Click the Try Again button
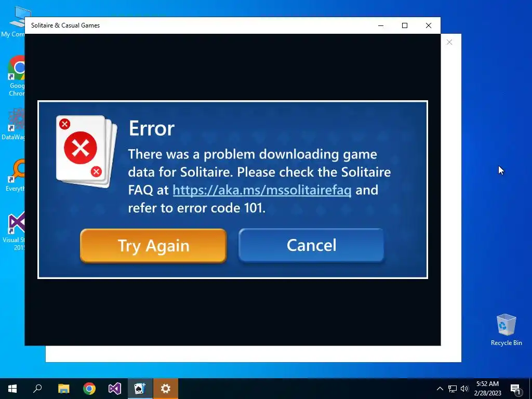The height and width of the screenshot is (399, 532). tap(153, 246)
